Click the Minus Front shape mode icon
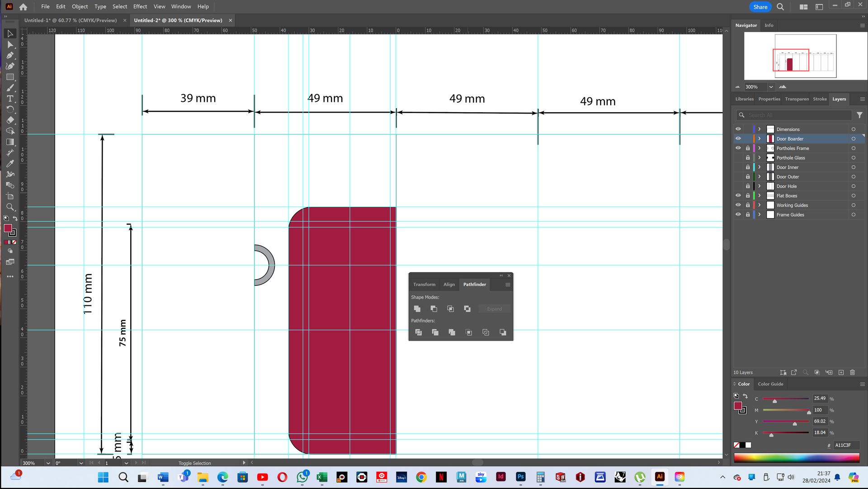The width and height of the screenshot is (868, 489). (434, 309)
